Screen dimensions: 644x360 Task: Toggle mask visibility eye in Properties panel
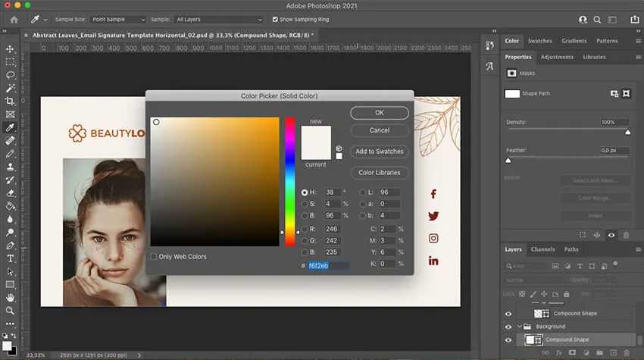pos(611,235)
